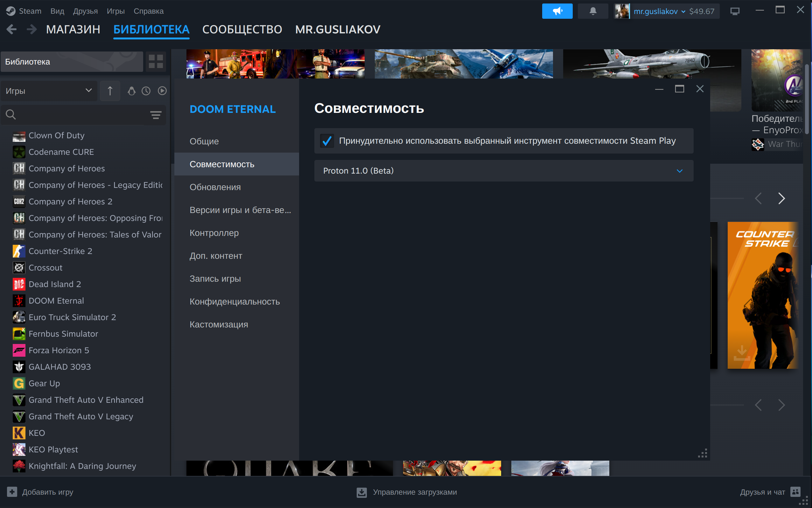This screenshot has height=508, width=812.
Task: Open recent games clock filter
Action: point(146,91)
